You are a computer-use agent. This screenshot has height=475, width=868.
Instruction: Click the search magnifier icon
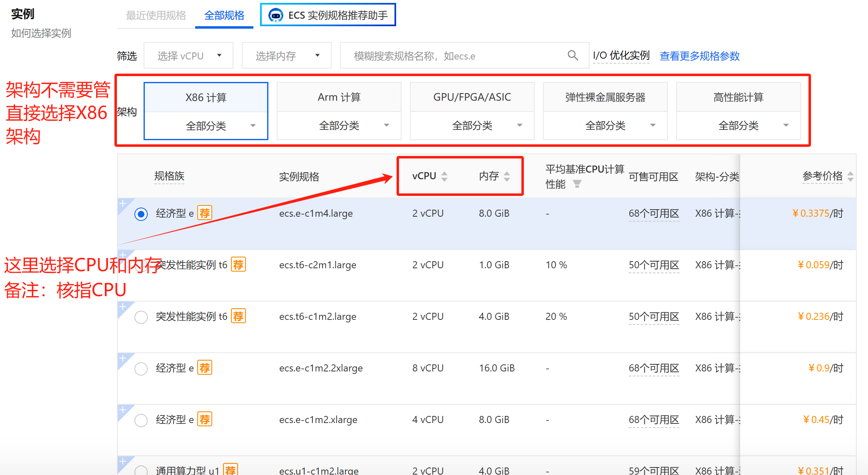573,55
